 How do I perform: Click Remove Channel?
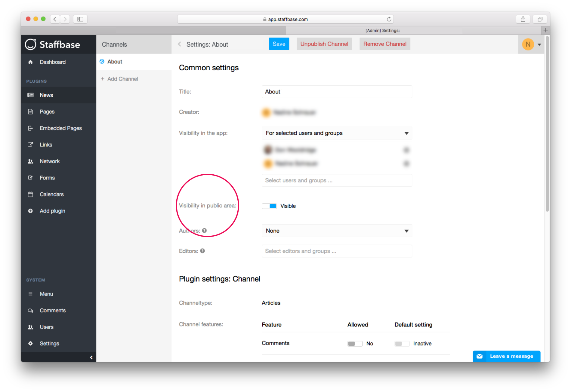385,44
